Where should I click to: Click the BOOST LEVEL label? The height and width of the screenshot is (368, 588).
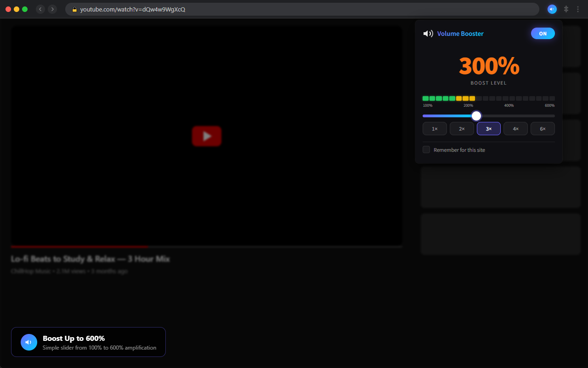click(489, 83)
